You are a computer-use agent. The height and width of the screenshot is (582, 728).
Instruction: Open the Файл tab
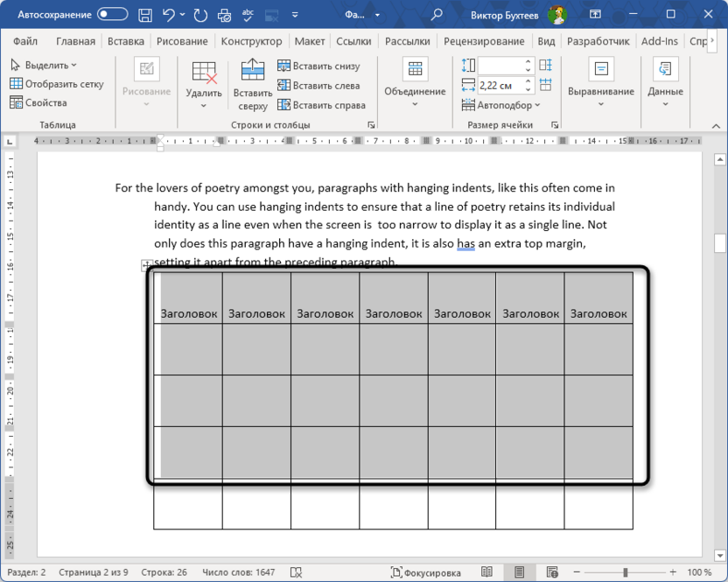click(25, 41)
